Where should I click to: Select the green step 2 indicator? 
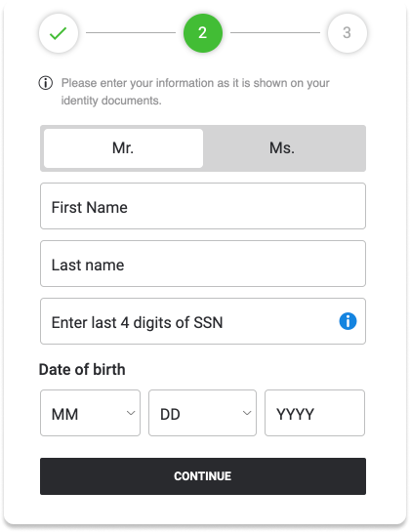[203, 33]
